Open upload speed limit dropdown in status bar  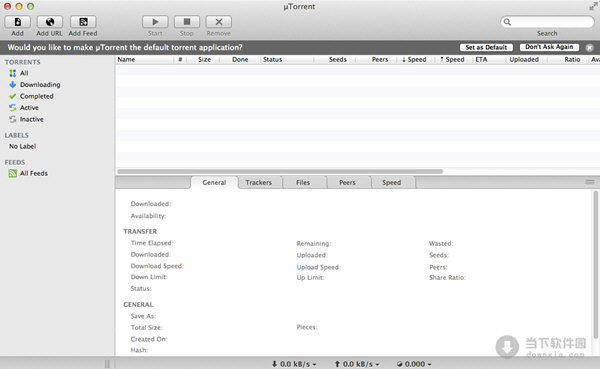357,364
